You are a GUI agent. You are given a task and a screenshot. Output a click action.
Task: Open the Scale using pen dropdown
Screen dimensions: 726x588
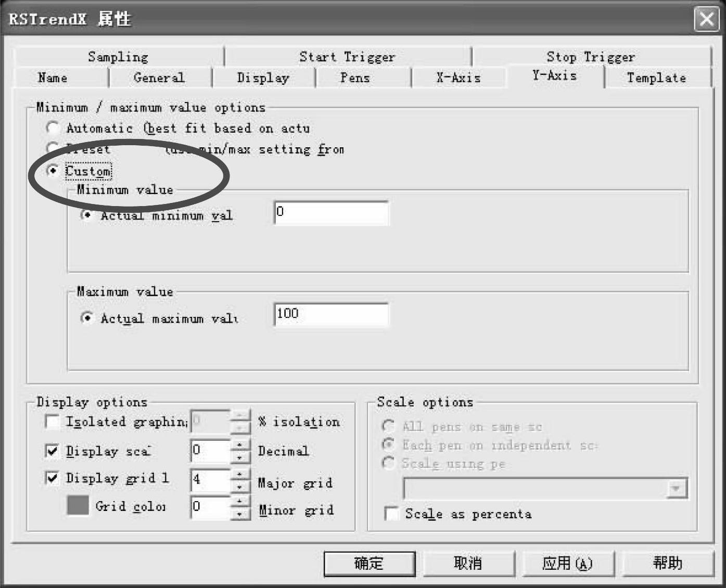click(x=676, y=489)
